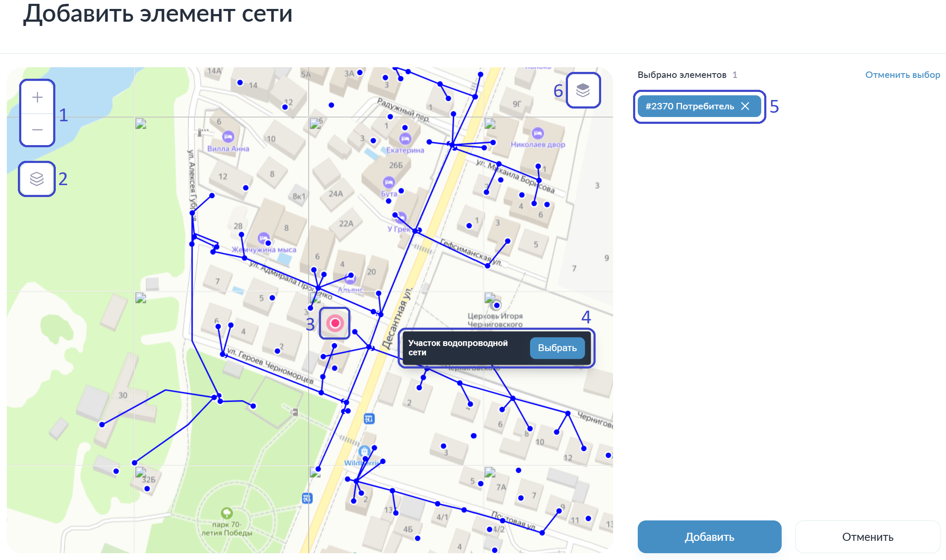Click the Церковь Игоря Черниговского marker
946x560 pixels.
496,305
